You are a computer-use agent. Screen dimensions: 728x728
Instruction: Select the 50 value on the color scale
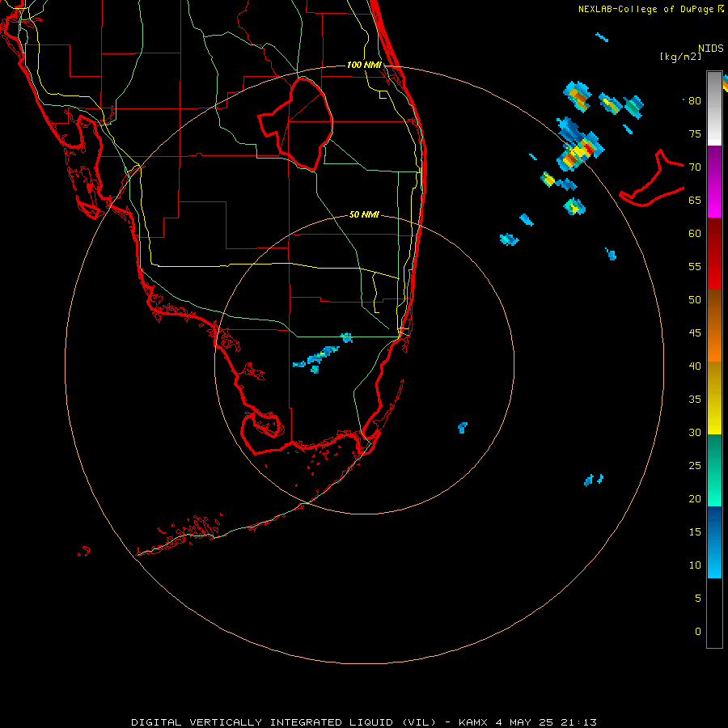pyautogui.click(x=695, y=299)
